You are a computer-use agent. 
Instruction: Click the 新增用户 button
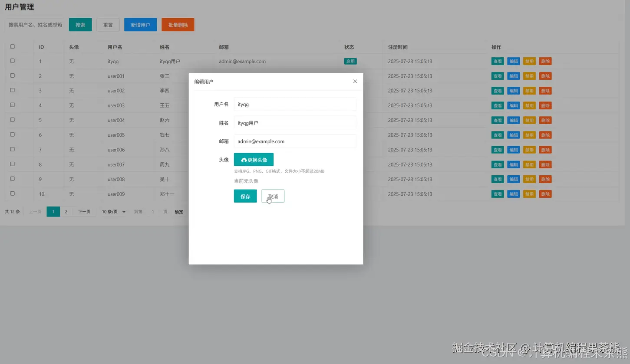[141, 25]
